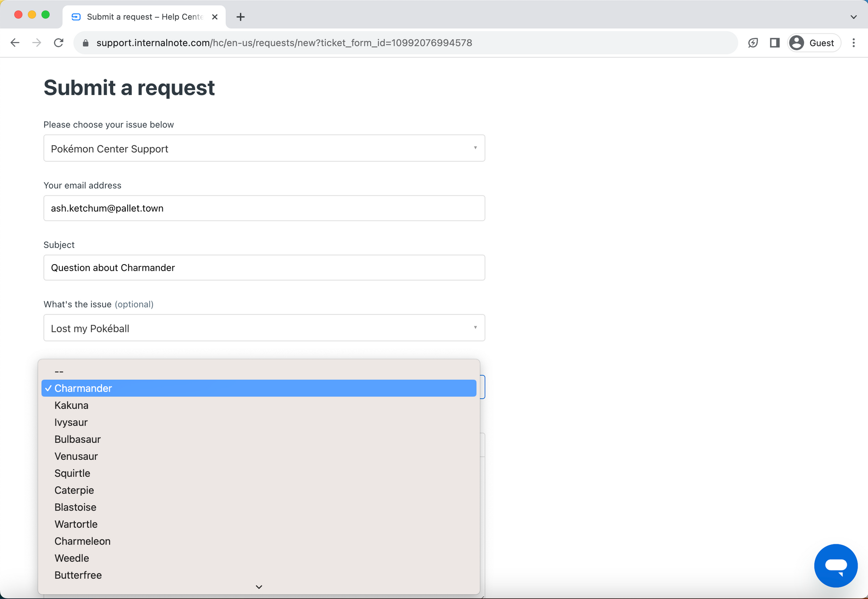Open a new browser tab
The height and width of the screenshot is (599, 868).
click(240, 17)
